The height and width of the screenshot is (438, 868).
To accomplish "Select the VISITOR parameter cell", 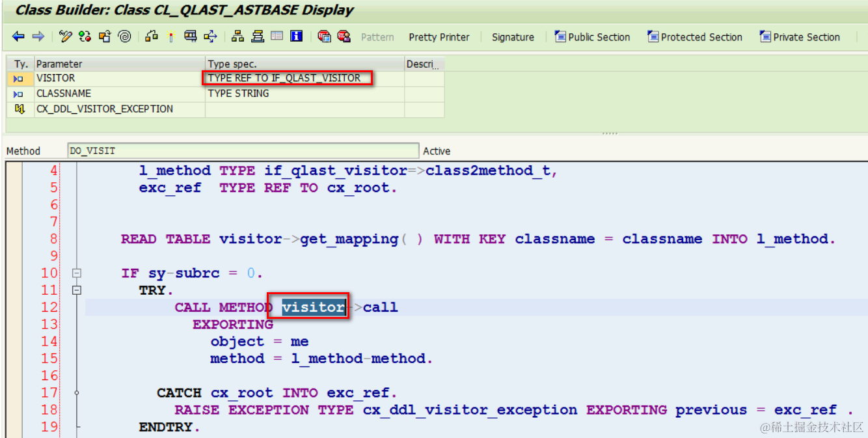I will point(119,78).
